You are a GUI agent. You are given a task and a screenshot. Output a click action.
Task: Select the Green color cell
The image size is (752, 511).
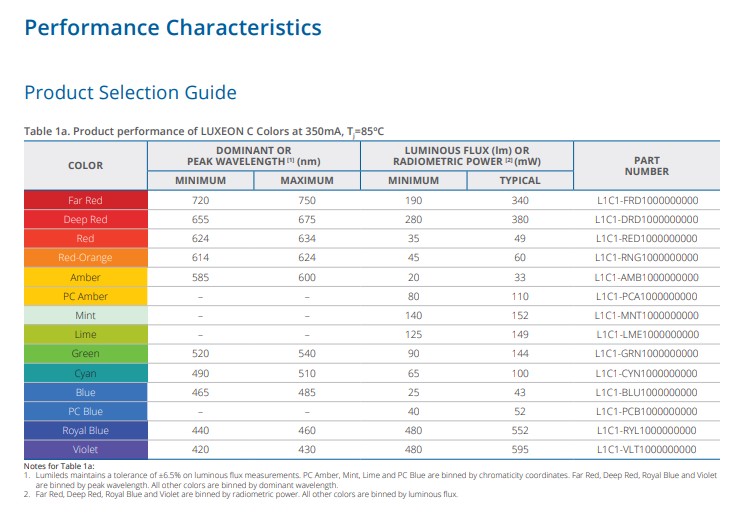click(85, 354)
